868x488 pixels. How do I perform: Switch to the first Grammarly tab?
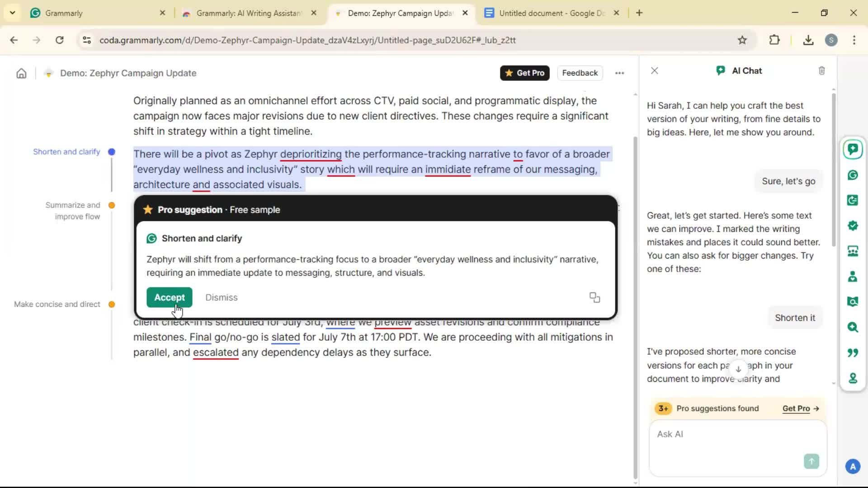click(95, 13)
